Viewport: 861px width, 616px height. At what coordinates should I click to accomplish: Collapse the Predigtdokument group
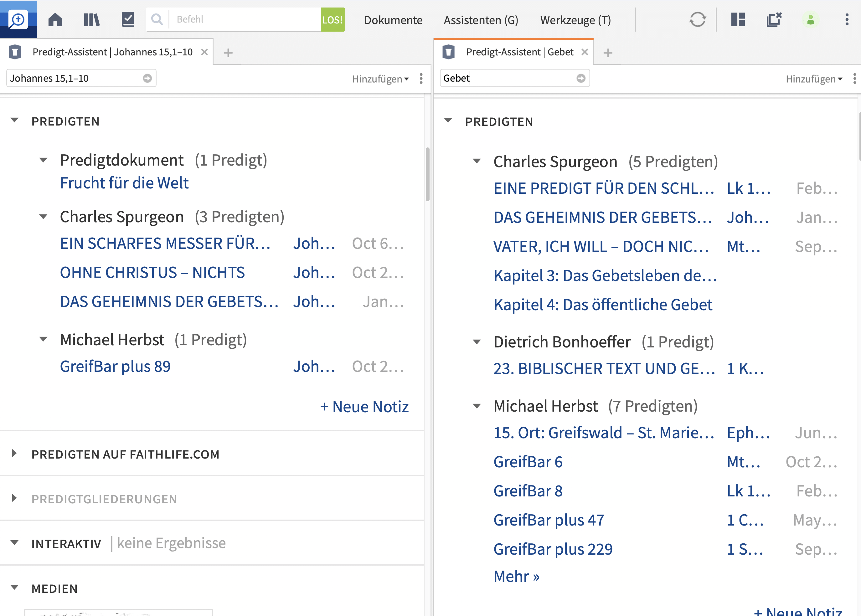point(43,160)
